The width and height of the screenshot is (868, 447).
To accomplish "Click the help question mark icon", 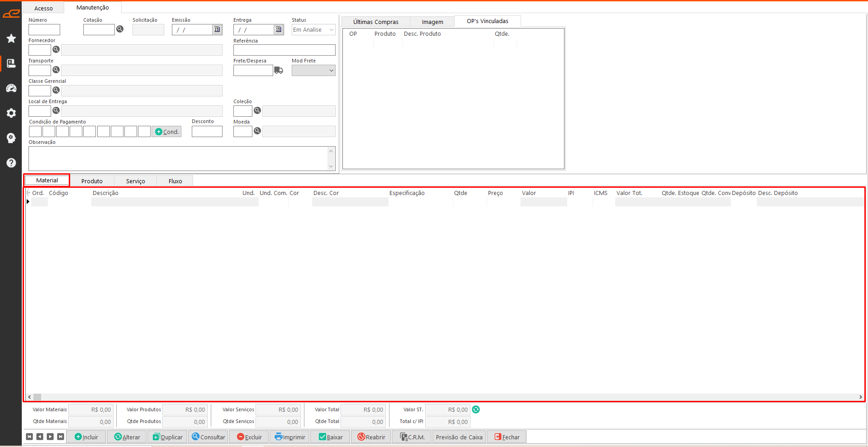I will [x=11, y=163].
